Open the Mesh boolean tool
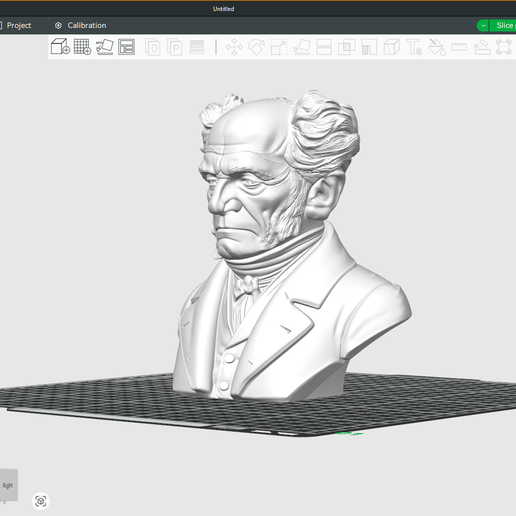The height and width of the screenshot is (516, 516). (x=347, y=47)
